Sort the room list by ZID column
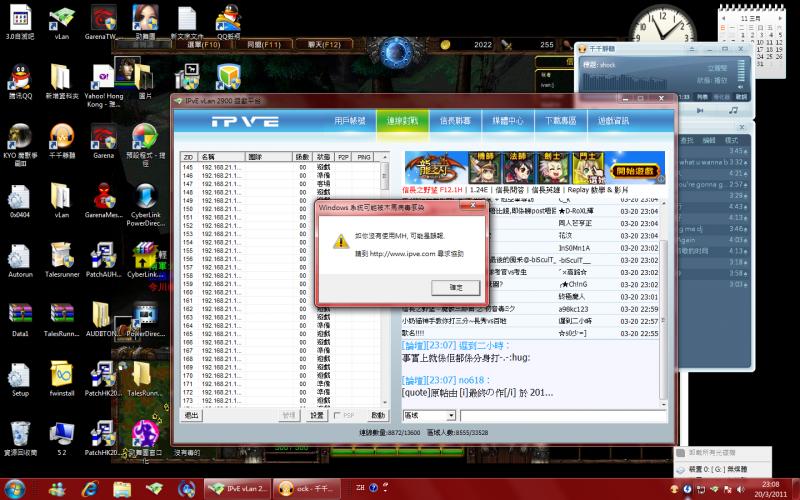This screenshot has height=500, width=800. [x=189, y=157]
